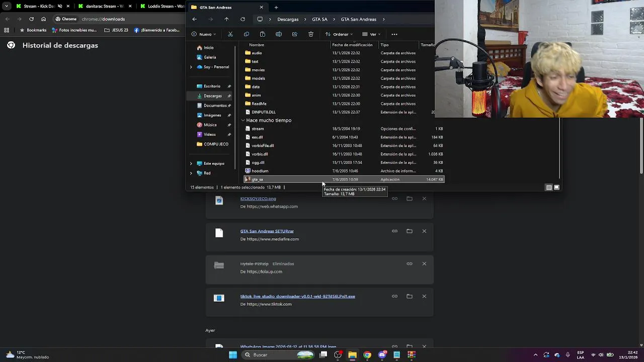Copy link for tiktok live studio downloader
This screenshot has width=644, height=362.
pos(394,296)
